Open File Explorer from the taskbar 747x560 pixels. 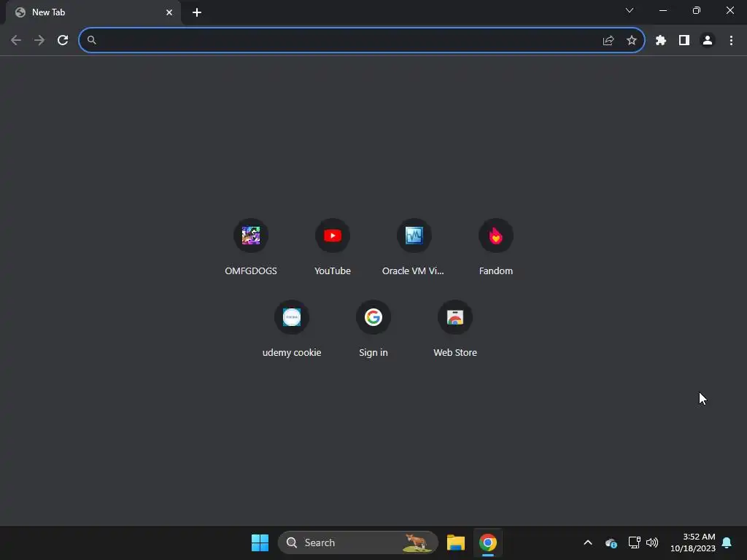456,542
